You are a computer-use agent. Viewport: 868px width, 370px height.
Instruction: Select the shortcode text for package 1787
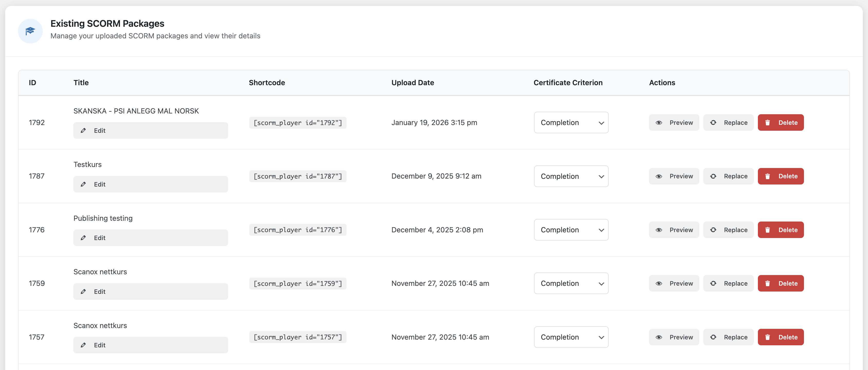coord(298,176)
